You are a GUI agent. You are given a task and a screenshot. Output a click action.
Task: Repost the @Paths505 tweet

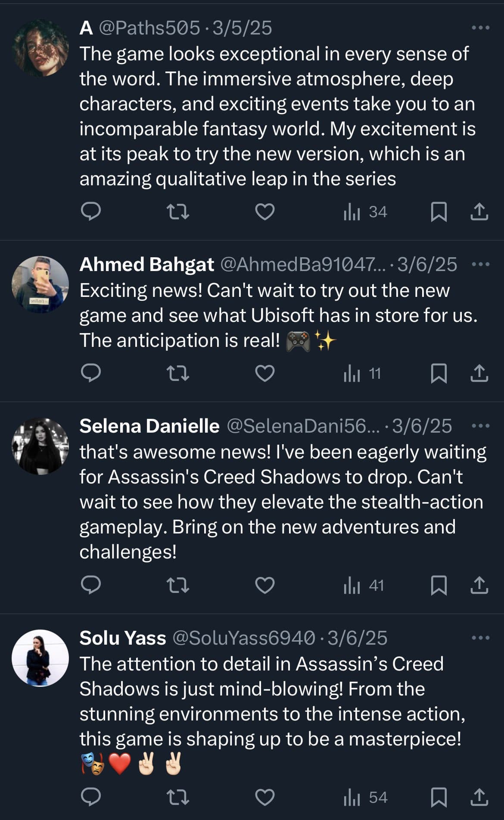coord(177,212)
